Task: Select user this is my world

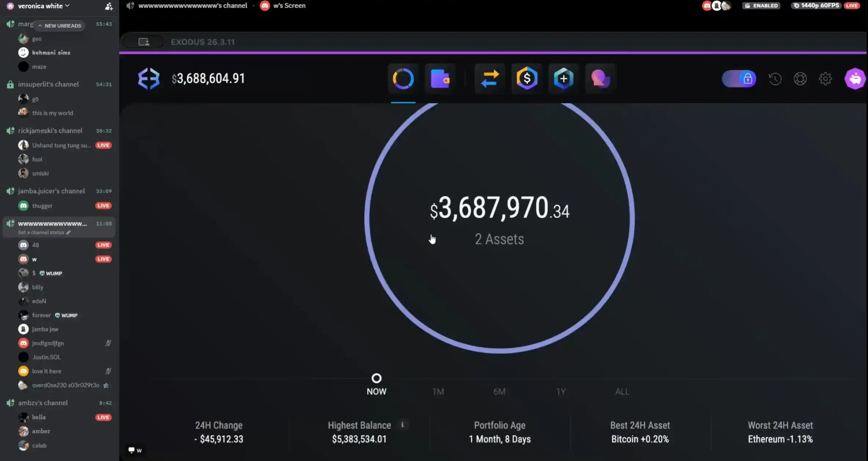Action: (x=52, y=113)
